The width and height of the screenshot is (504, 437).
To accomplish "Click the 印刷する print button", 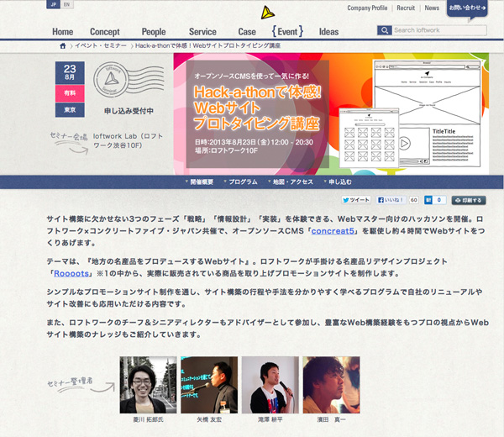I will point(469,200).
